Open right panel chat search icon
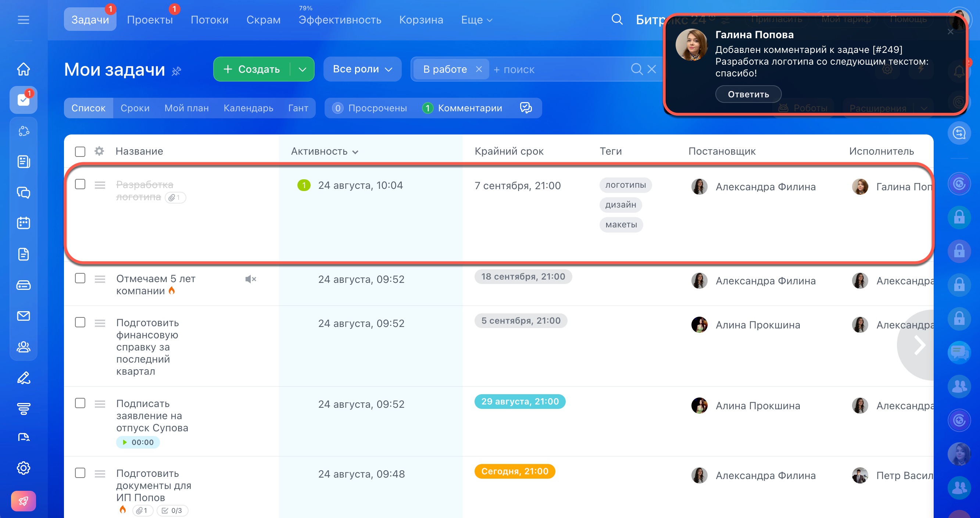 point(959,133)
